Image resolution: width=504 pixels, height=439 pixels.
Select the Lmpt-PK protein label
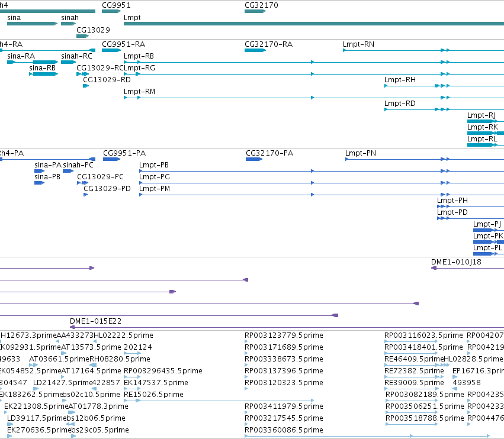(488, 236)
